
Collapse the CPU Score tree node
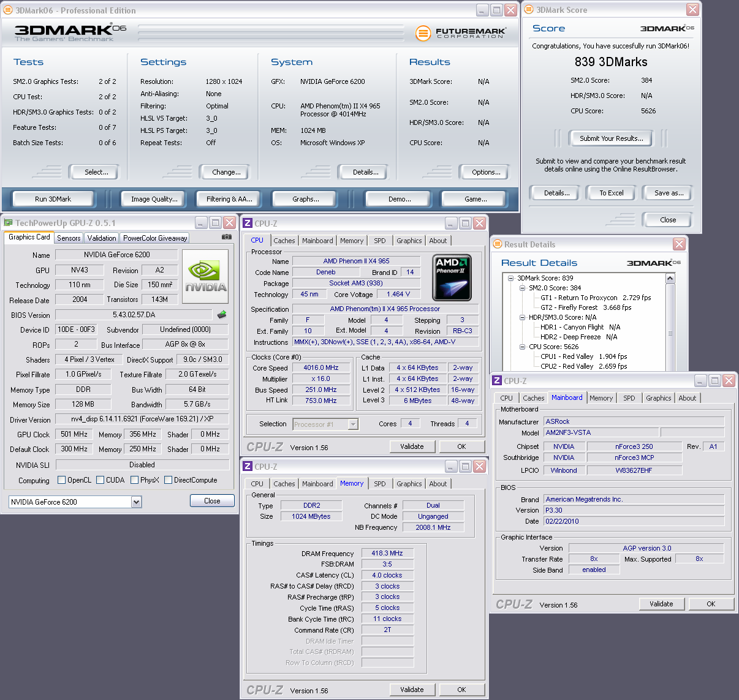pos(522,347)
